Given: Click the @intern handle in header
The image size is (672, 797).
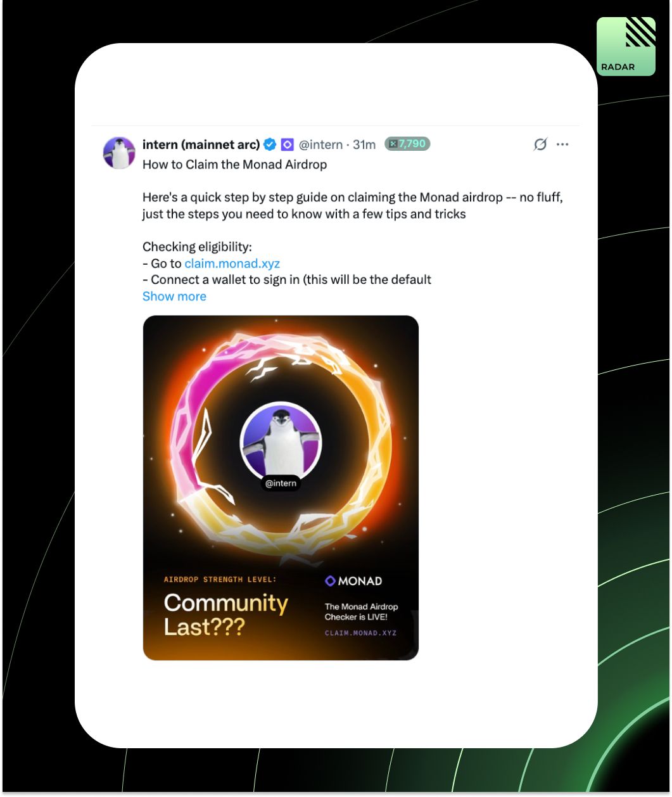Looking at the screenshot, I should [321, 144].
